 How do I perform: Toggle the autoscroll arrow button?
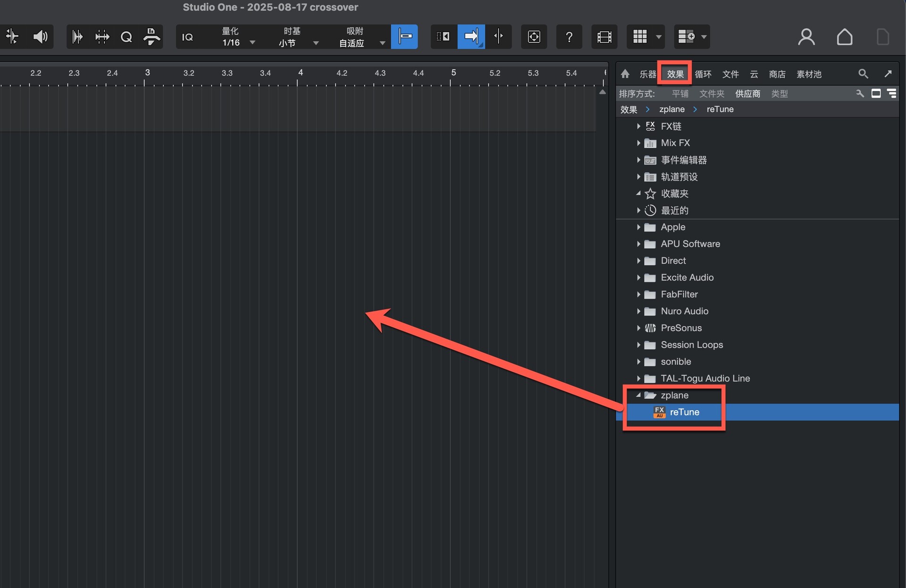pos(471,36)
